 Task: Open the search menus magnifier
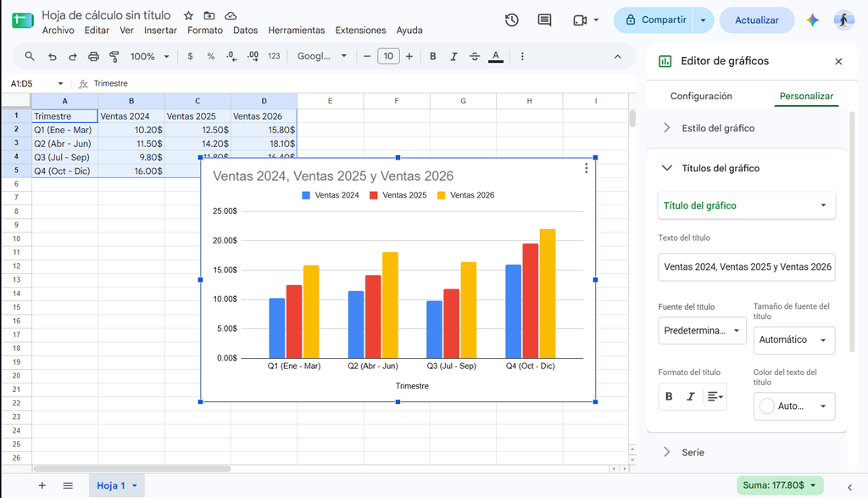pyautogui.click(x=30, y=57)
